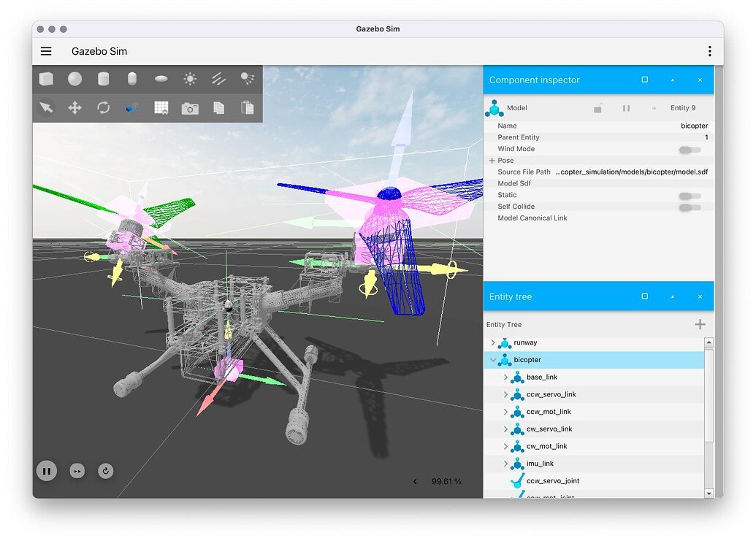Select base_link in the Entity Tree
The height and width of the screenshot is (541, 756).
[x=542, y=377]
